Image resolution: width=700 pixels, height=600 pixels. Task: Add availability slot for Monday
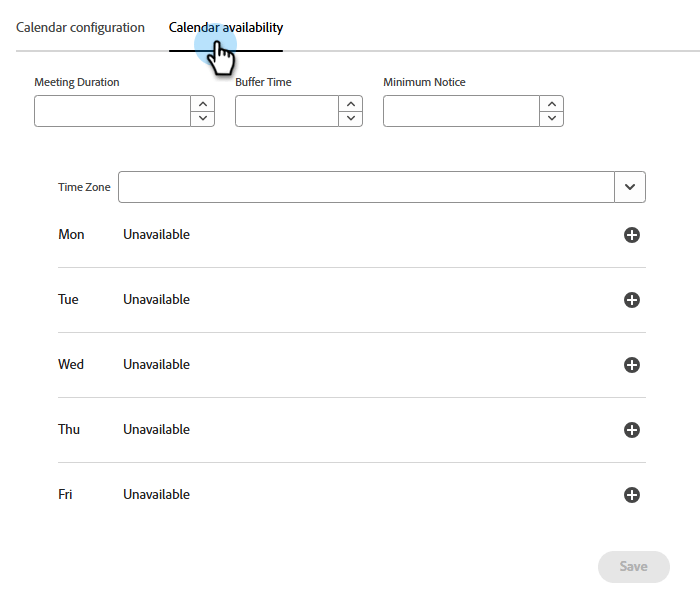pyautogui.click(x=631, y=235)
